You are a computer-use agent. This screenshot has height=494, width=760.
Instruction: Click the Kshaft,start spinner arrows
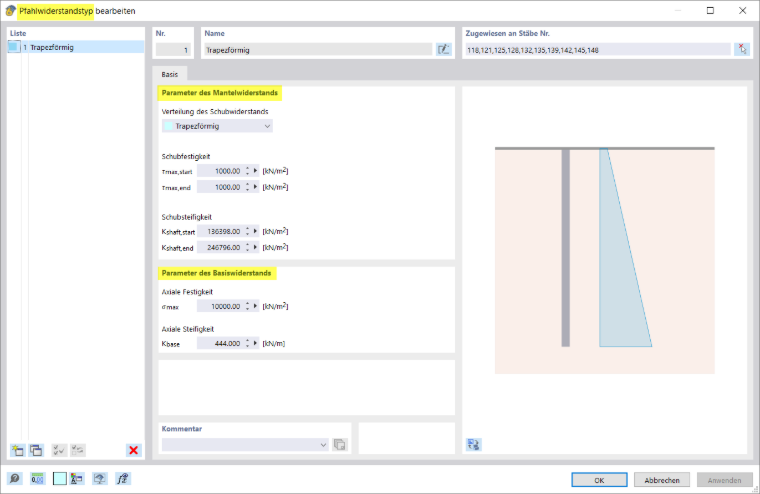[247, 231]
